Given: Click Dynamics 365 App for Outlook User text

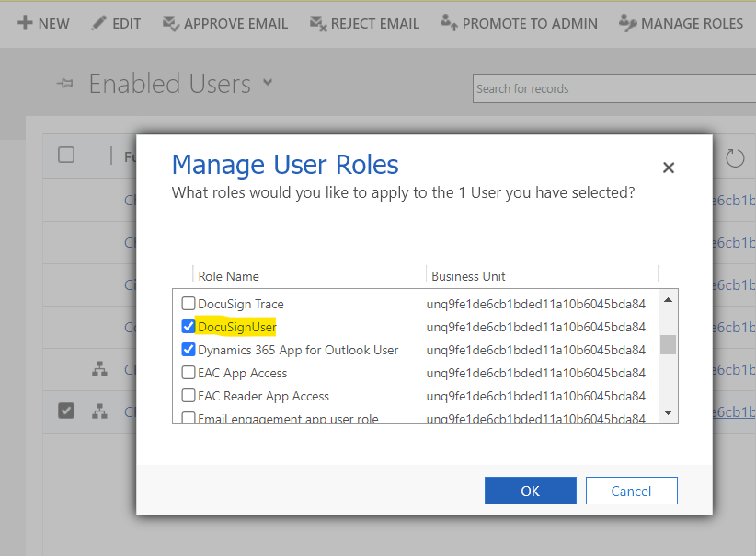Looking at the screenshot, I should point(298,350).
